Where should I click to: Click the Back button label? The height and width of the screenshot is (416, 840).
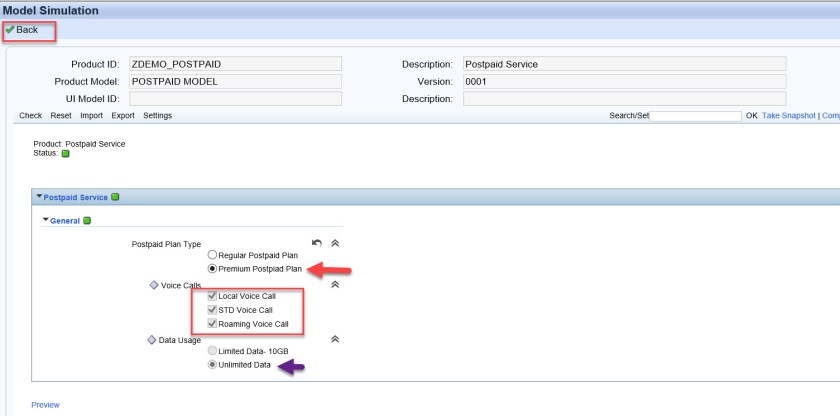[x=27, y=30]
